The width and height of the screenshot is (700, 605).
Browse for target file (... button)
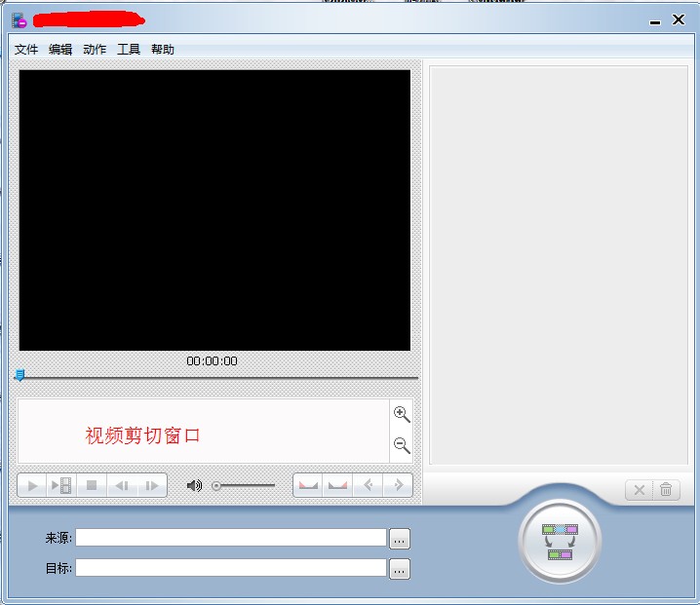pos(400,569)
